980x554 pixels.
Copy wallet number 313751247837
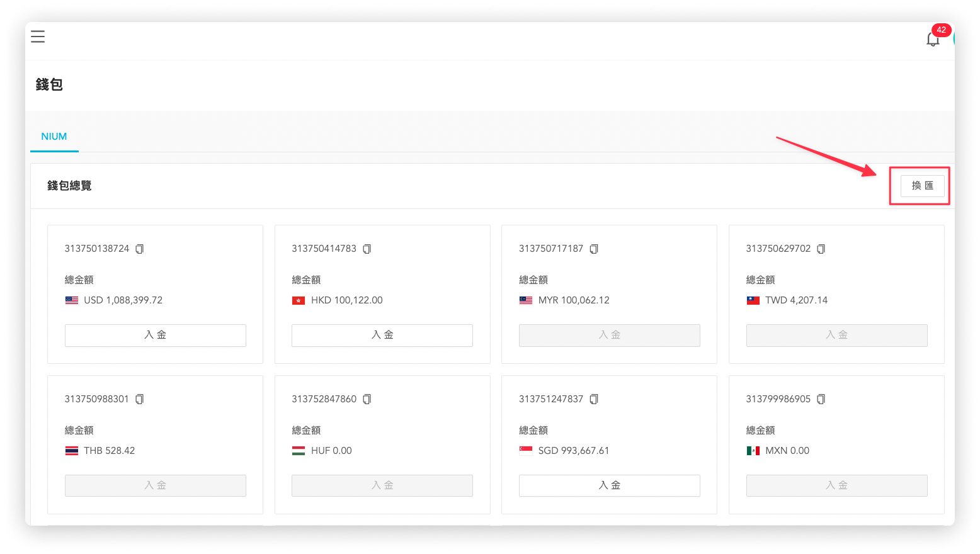(x=594, y=399)
